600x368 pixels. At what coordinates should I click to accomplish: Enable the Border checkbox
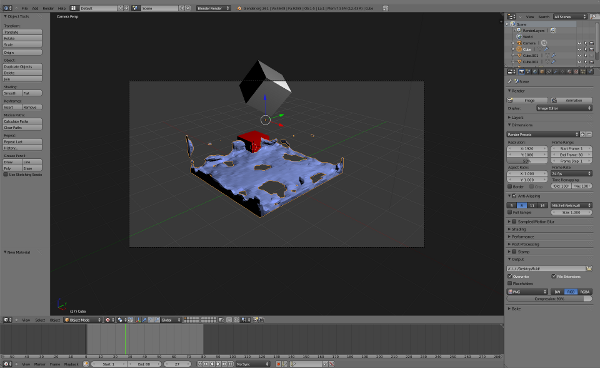point(510,187)
